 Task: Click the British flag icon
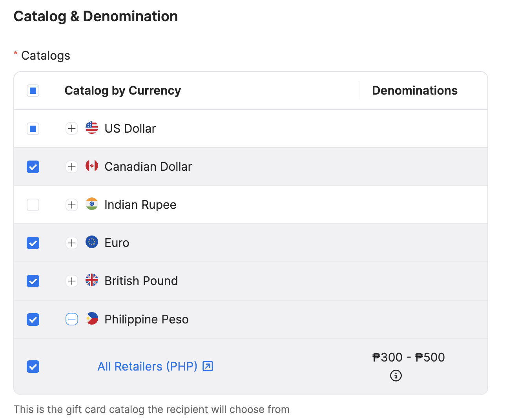pos(91,280)
